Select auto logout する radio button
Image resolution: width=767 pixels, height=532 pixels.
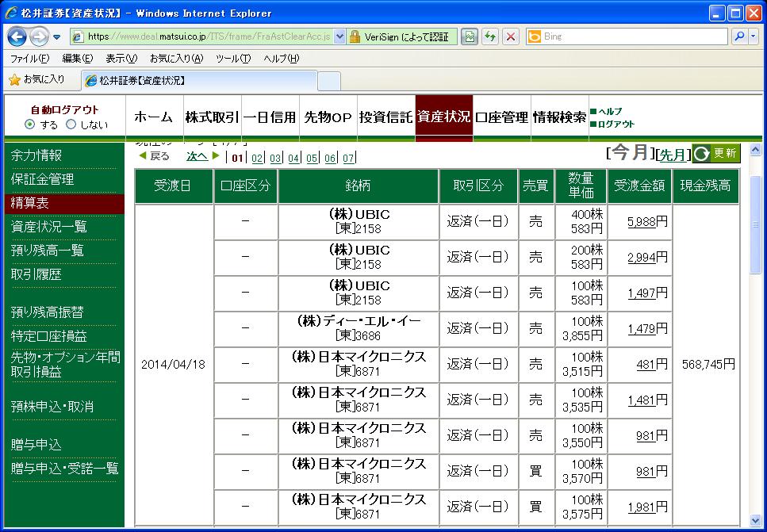(30, 124)
